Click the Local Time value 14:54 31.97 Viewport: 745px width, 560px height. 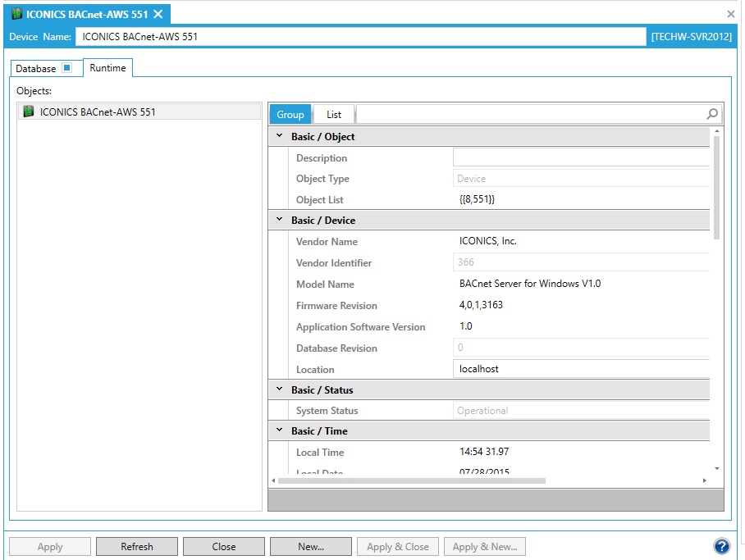tap(484, 452)
